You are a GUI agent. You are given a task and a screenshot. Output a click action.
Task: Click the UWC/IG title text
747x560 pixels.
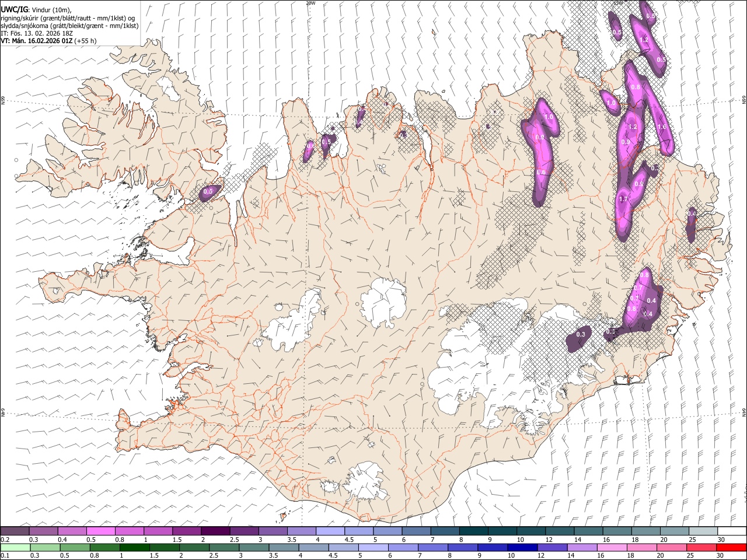click(14, 10)
